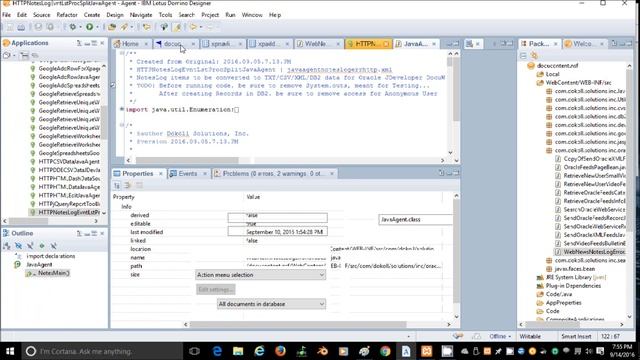The width and height of the screenshot is (640, 360).
Task: Click the JavaAgent.class input field
Action: tap(416, 220)
